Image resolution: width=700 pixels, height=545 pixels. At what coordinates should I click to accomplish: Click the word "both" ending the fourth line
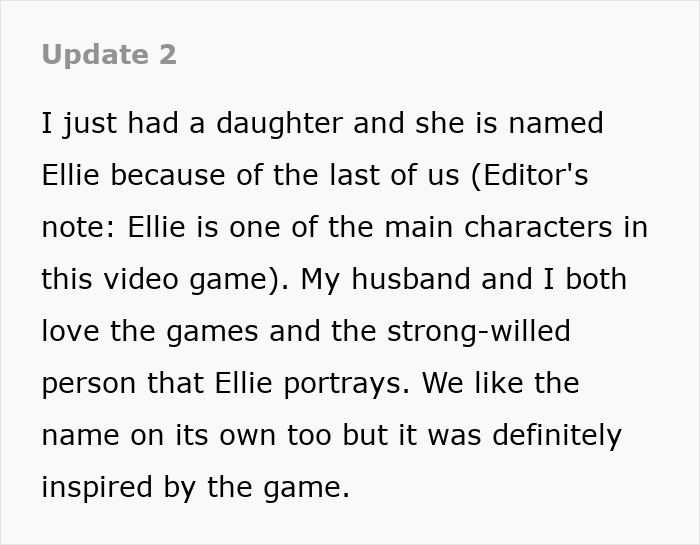click(596, 280)
